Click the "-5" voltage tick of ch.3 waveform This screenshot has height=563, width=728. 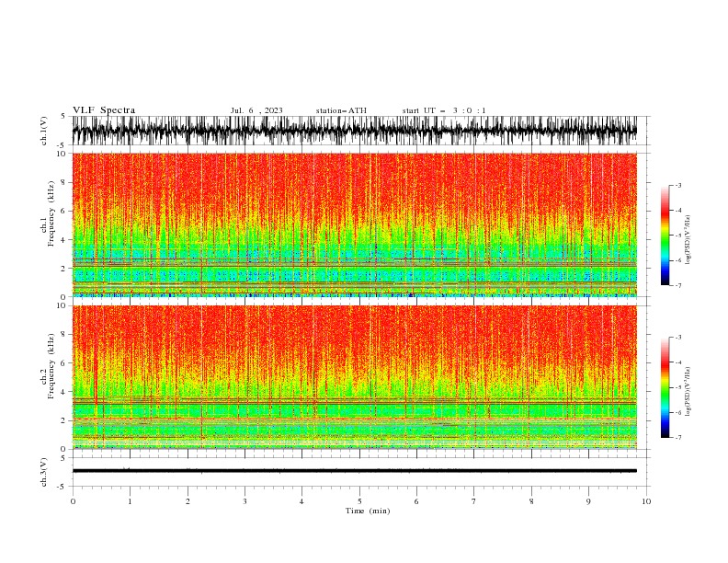click(x=62, y=487)
